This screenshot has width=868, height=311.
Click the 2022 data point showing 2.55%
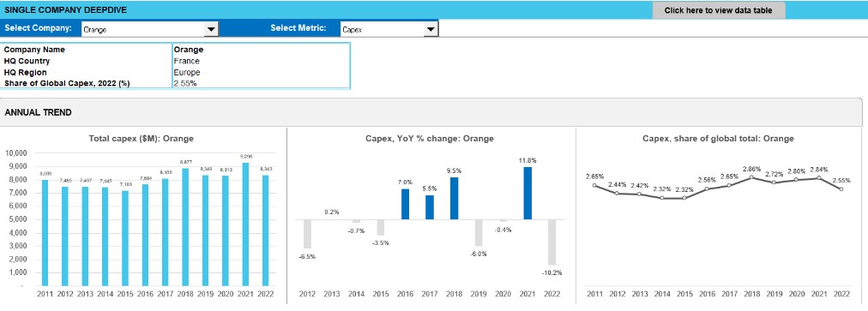click(x=841, y=189)
